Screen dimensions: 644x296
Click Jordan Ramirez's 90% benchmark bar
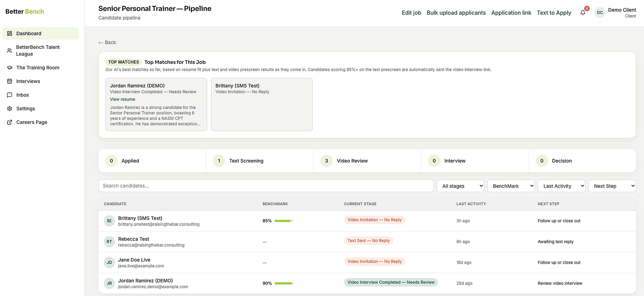point(284,283)
